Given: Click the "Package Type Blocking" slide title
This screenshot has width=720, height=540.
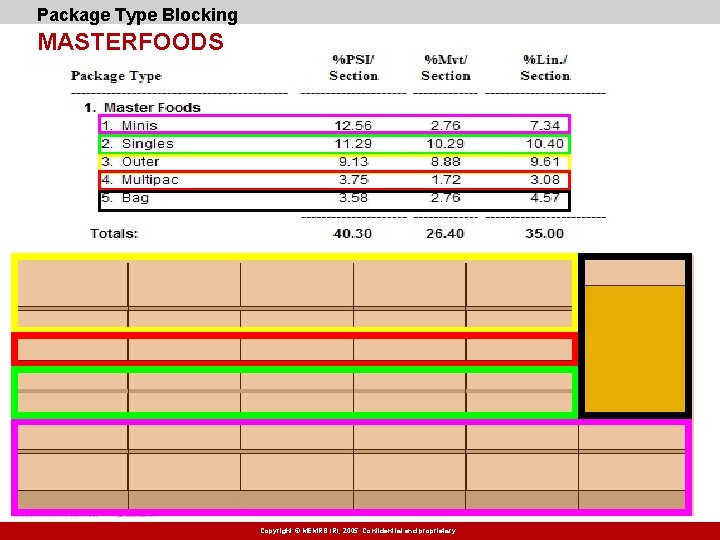Looking at the screenshot, I should coord(137,15).
